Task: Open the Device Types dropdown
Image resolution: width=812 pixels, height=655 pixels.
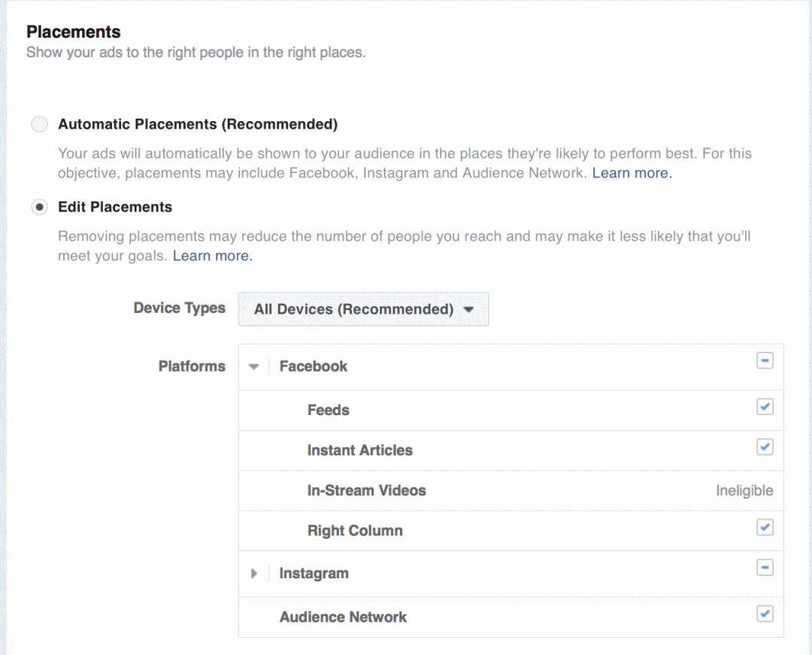Action: (363, 309)
